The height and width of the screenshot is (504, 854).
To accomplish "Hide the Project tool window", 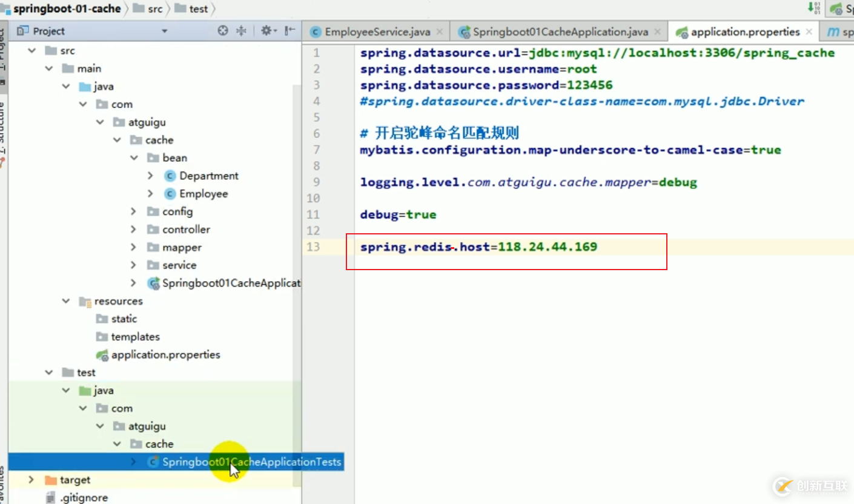I will pyautogui.click(x=290, y=31).
